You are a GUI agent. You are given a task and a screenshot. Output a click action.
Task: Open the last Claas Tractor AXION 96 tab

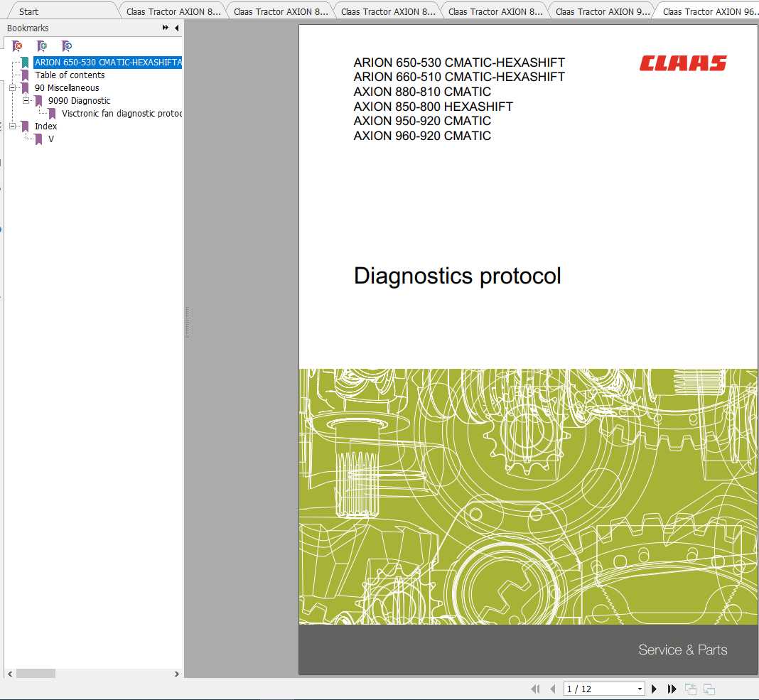(709, 11)
